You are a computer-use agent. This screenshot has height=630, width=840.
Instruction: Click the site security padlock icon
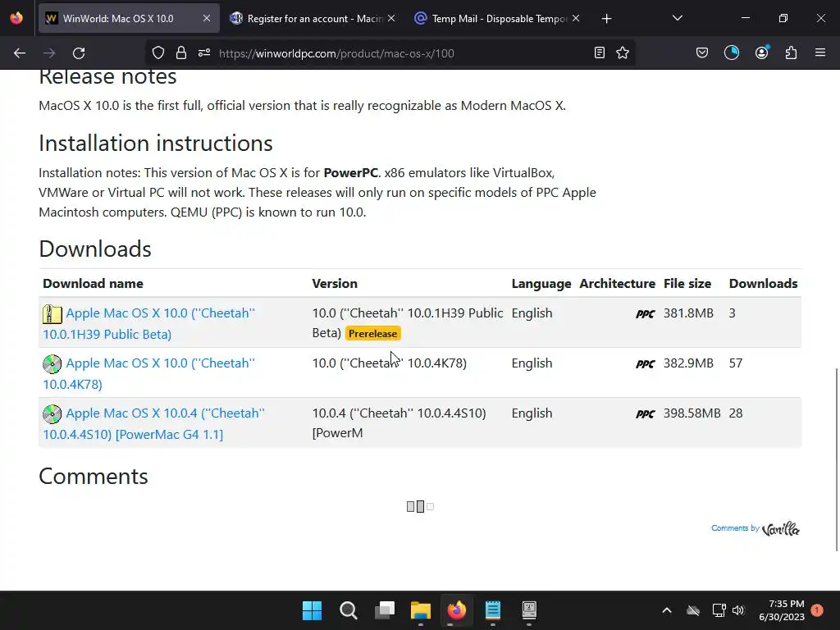pos(181,53)
